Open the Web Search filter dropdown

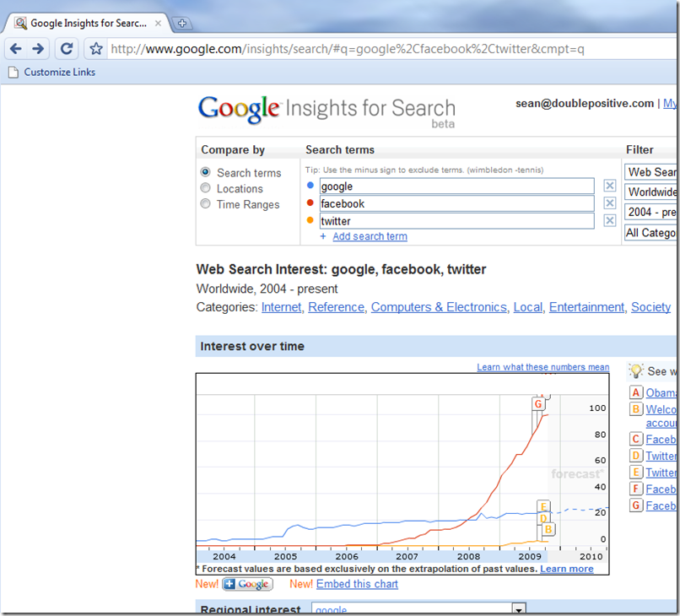point(650,172)
